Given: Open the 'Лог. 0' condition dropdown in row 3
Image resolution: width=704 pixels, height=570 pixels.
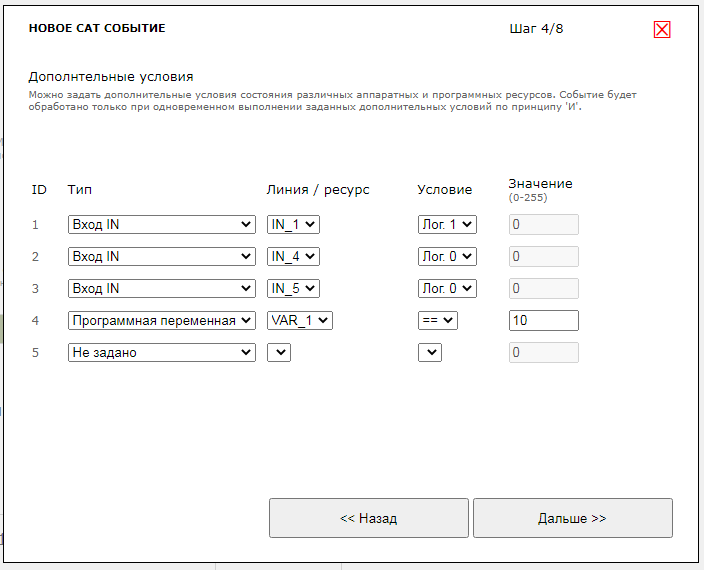Looking at the screenshot, I should [x=447, y=289].
